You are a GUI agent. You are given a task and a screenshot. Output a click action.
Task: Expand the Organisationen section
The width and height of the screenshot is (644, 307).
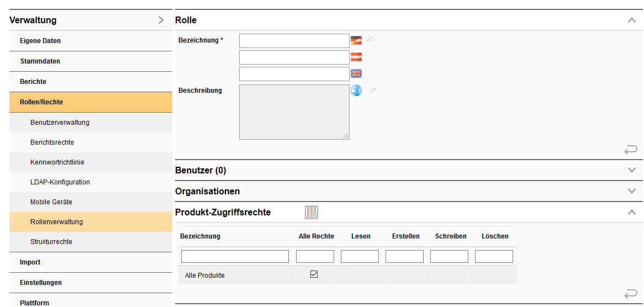pyautogui.click(x=632, y=192)
